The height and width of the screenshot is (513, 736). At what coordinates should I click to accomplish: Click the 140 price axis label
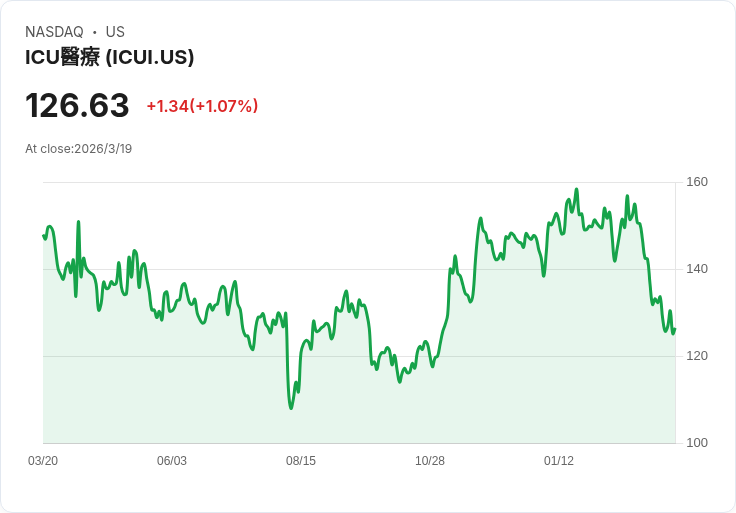pyautogui.click(x=697, y=269)
